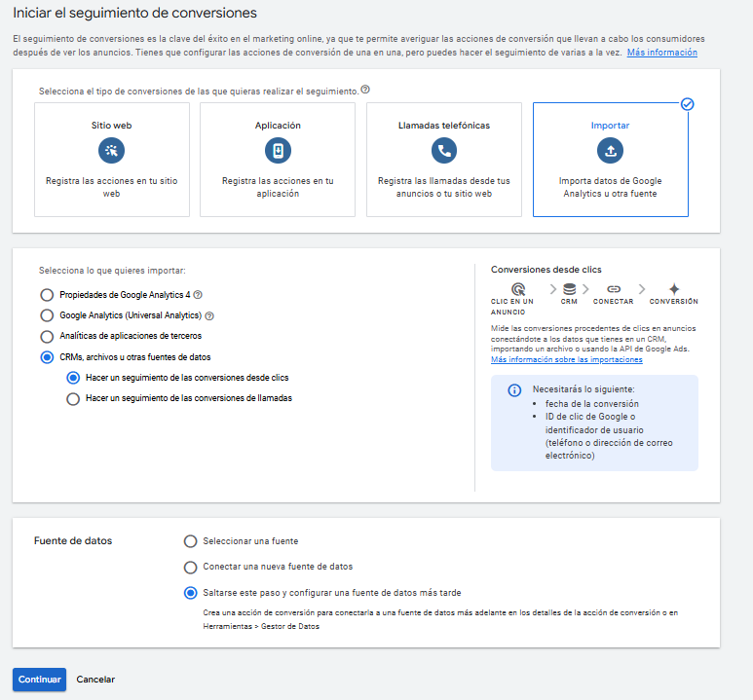Select the Sitio web conversion card
Viewport: 753px width, 700px height.
[x=111, y=159]
